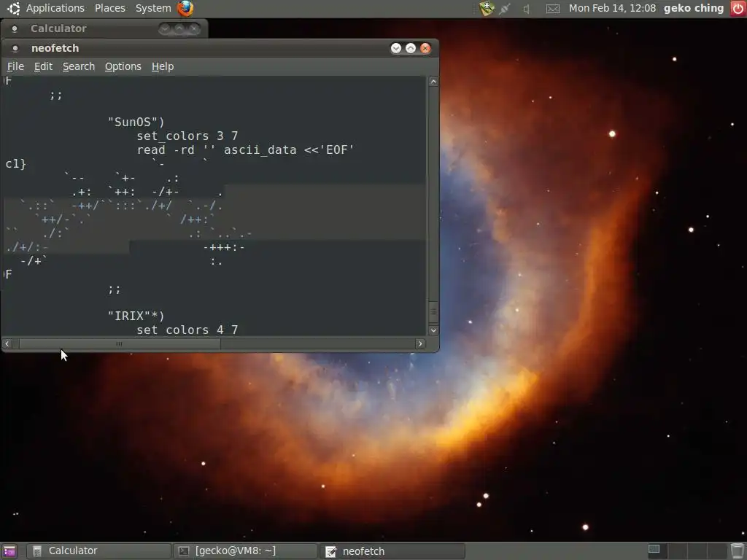Open the Help menu
The image size is (747, 560).
point(163,66)
